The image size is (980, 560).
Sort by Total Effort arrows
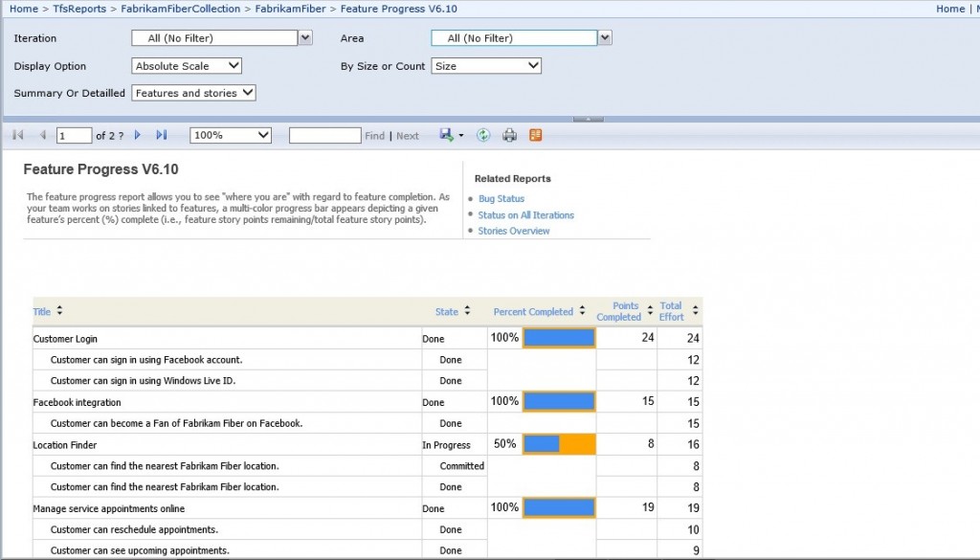click(x=695, y=310)
